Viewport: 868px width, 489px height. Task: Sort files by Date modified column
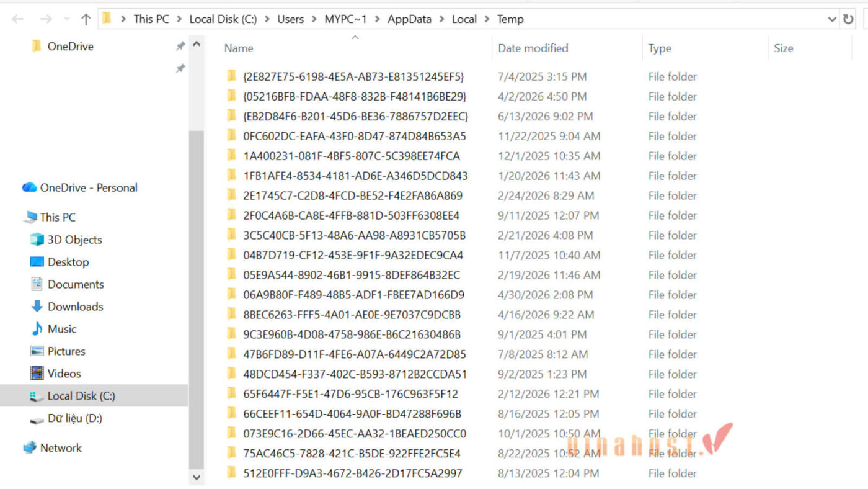(533, 48)
